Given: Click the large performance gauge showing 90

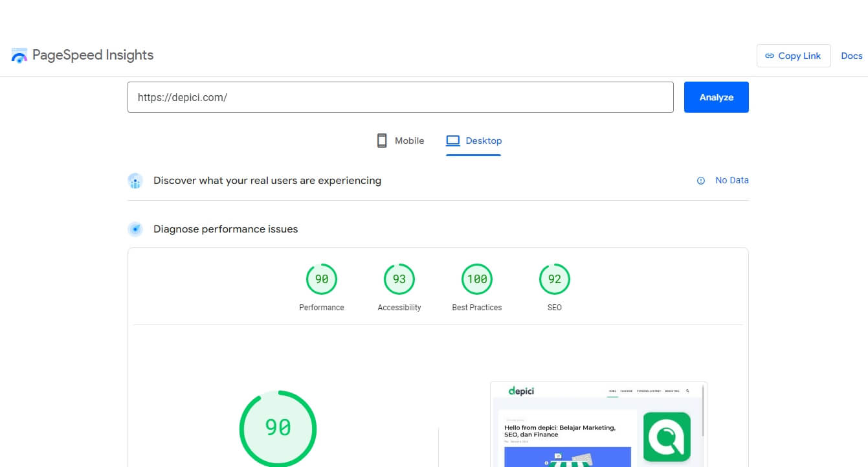Looking at the screenshot, I should (x=278, y=428).
